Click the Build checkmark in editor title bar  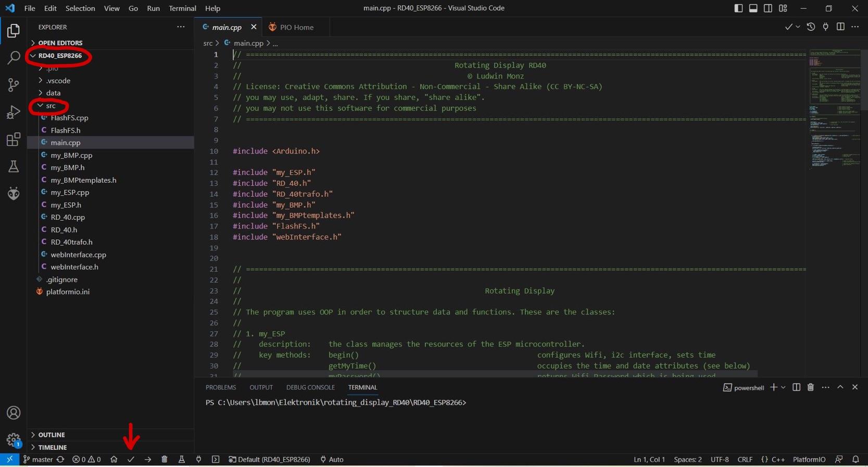pos(788,27)
